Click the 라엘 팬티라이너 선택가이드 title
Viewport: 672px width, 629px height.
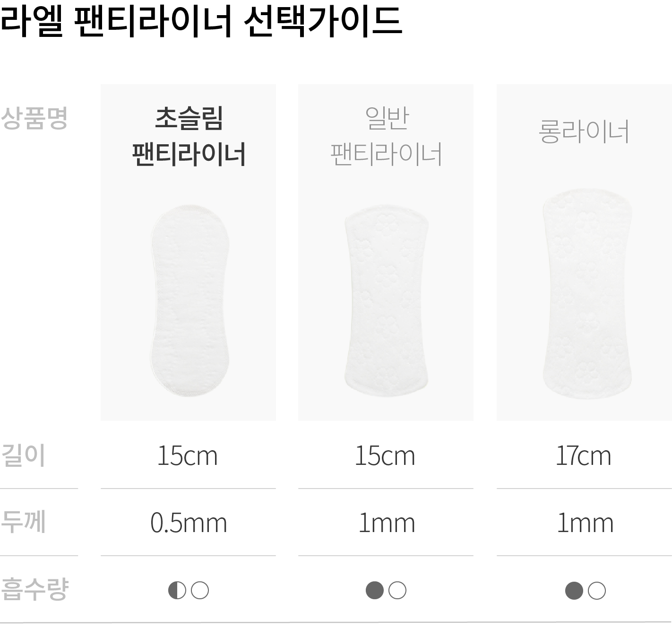(x=201, y=21)
